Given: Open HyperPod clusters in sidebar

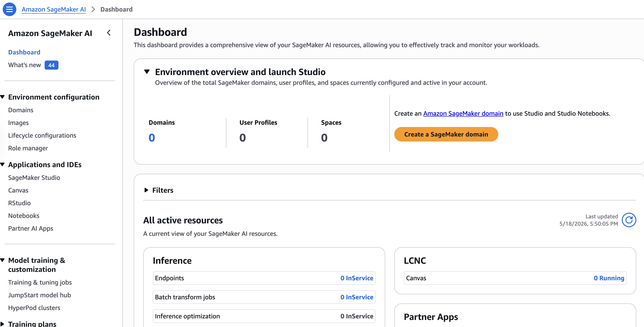Looking at the screenshot, I should point(34,308).
